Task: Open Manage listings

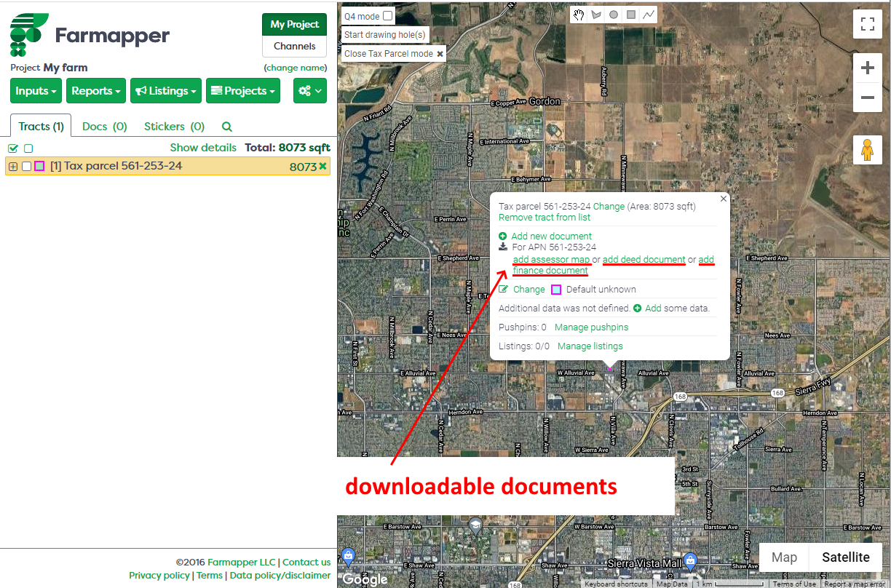Action: (x=590, y=346)
